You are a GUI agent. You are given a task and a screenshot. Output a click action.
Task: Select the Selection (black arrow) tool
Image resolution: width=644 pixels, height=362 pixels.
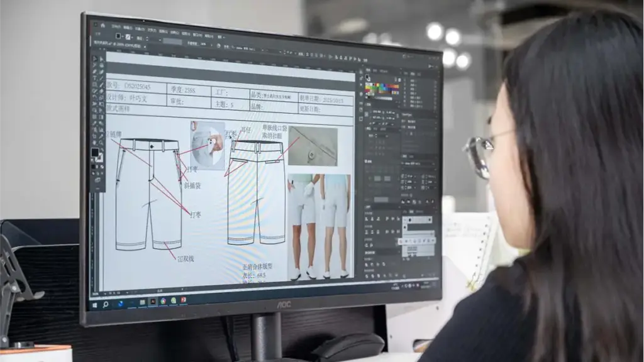click(95, 58)
